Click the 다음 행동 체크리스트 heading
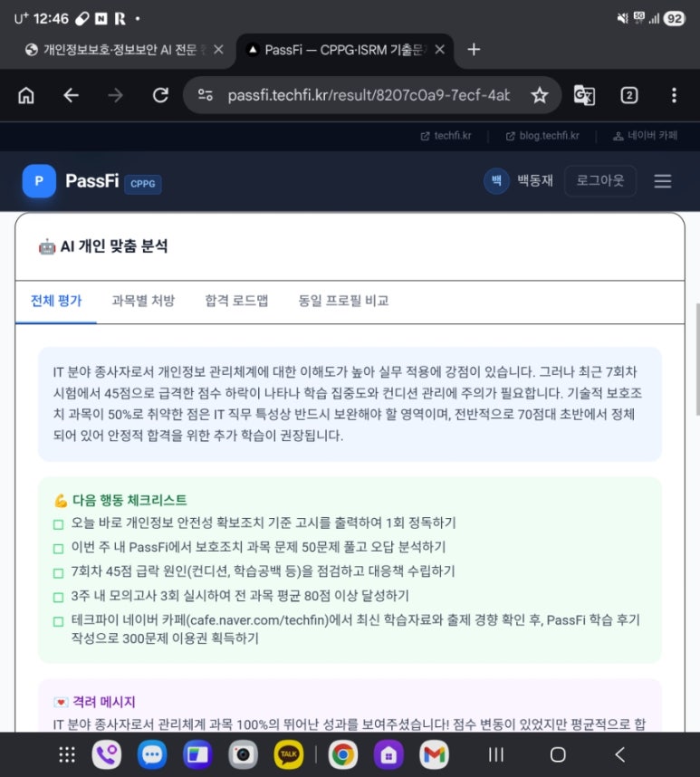 point(129,500)
